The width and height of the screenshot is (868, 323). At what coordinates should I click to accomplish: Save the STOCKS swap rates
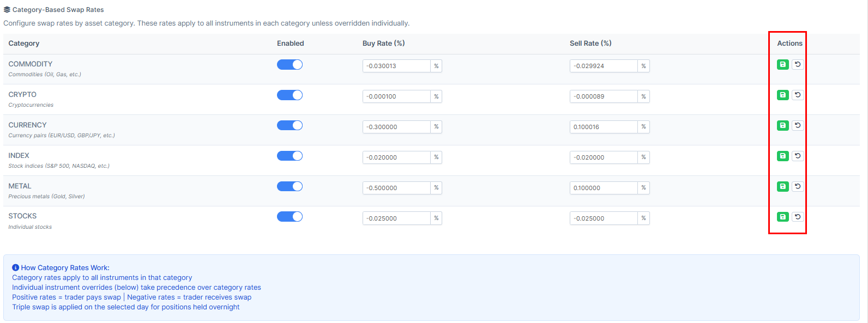coord(782,217)
